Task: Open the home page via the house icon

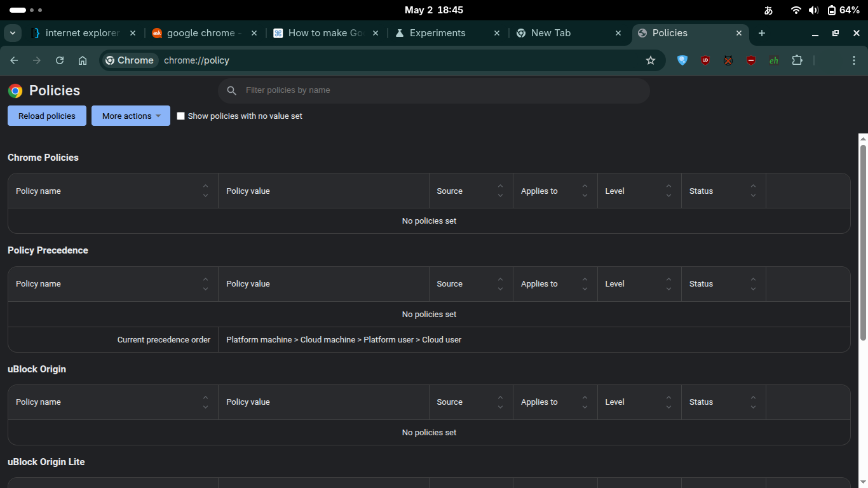Action: (x=83, y=60)
